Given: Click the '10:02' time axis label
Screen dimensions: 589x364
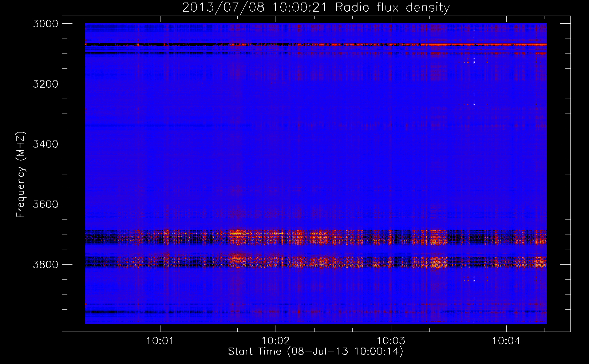Looking at the screenshot, I should (275, 341).
